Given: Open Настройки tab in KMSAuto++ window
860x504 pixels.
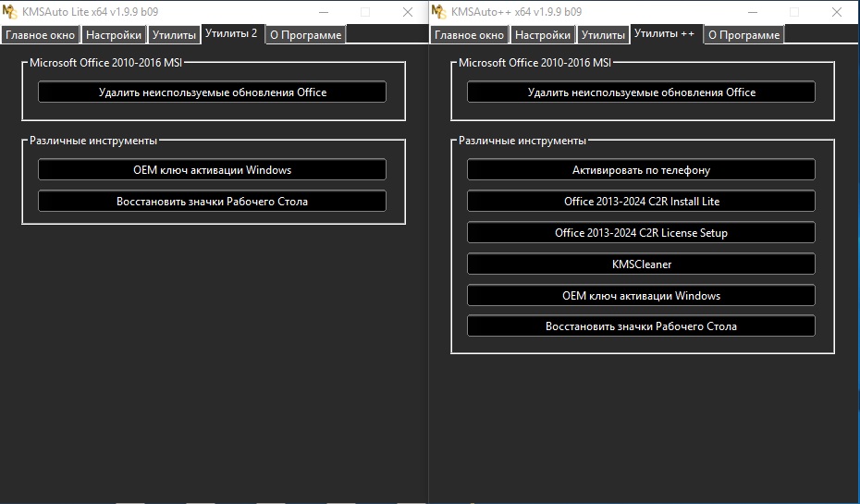Looking at the screenshot, I should coord(543,35).
